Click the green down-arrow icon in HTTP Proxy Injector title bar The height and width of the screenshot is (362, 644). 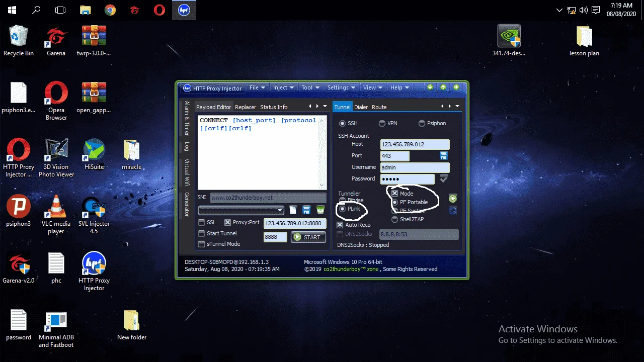(430, 87)
